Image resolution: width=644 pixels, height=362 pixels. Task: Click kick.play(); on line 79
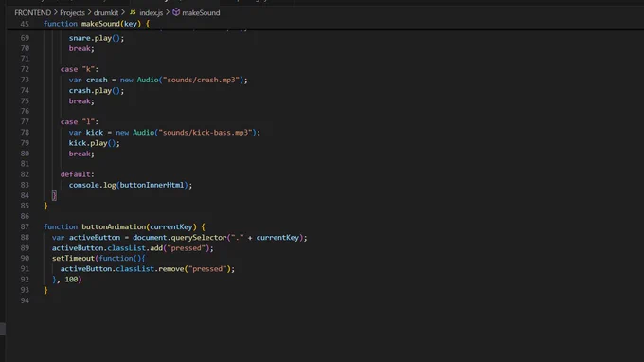pos(94,143)
